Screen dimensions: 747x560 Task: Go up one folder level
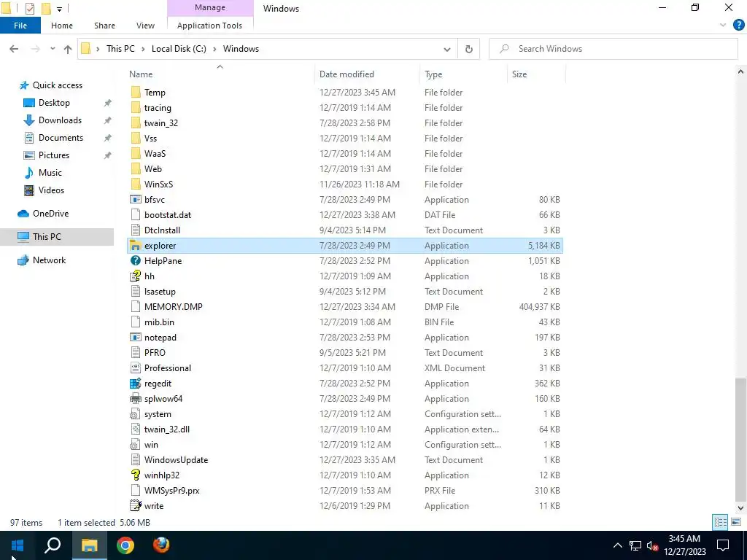tap(68, 49)
